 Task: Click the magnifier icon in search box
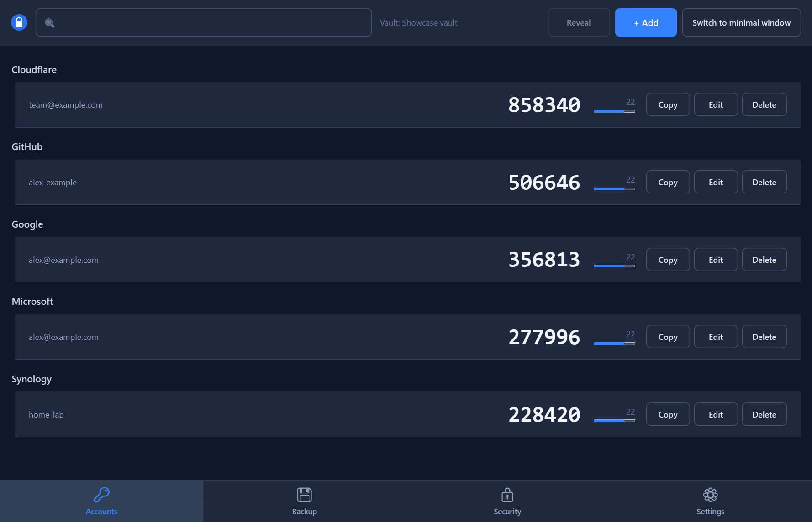click(x=50, y=23)
